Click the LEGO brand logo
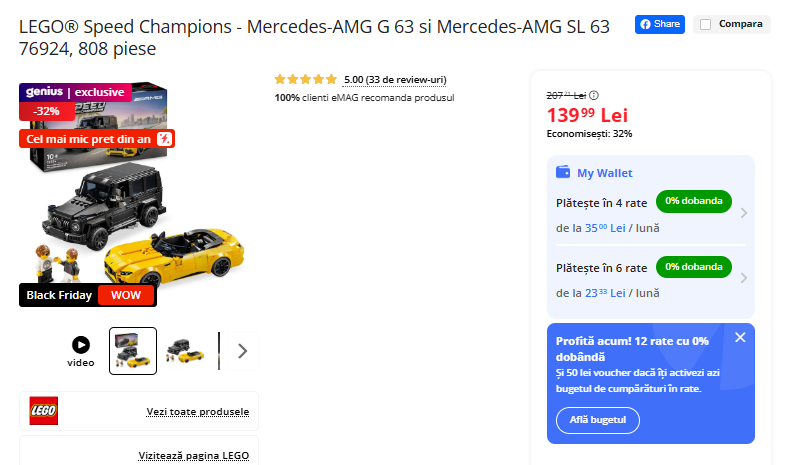 pos(44,411)
